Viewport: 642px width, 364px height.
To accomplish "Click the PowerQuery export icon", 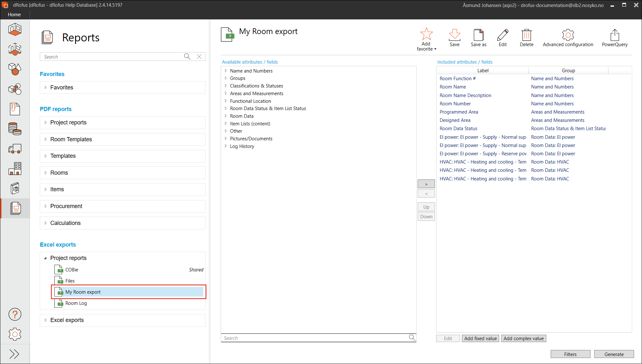I will pos(615,35).
